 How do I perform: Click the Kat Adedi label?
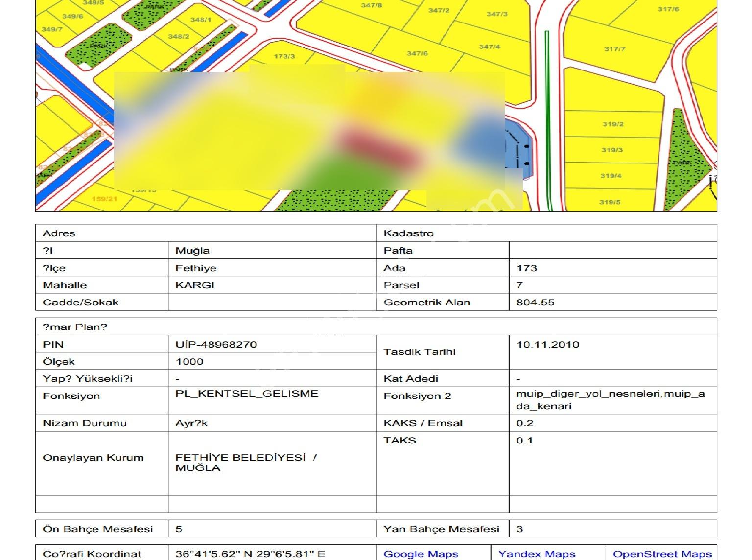(x=410, y=378)
